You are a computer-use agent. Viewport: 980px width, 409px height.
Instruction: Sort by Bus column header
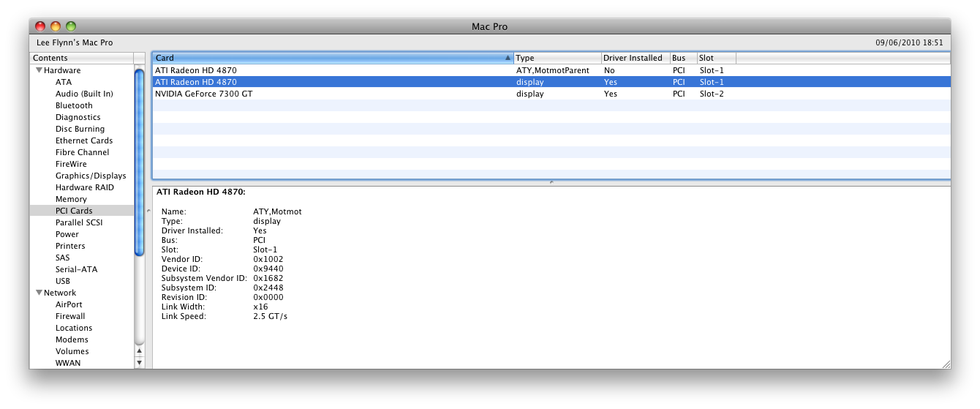click(x=683, y=58)
